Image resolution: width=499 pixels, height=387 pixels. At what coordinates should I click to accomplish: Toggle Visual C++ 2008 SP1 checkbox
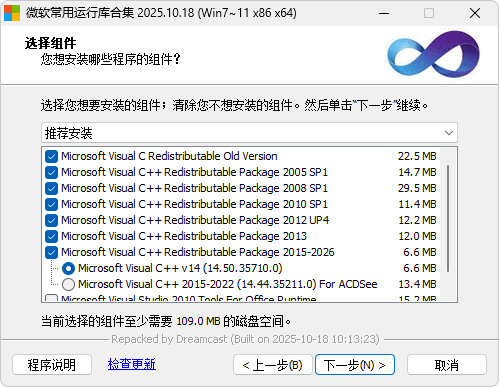[51, 188]
